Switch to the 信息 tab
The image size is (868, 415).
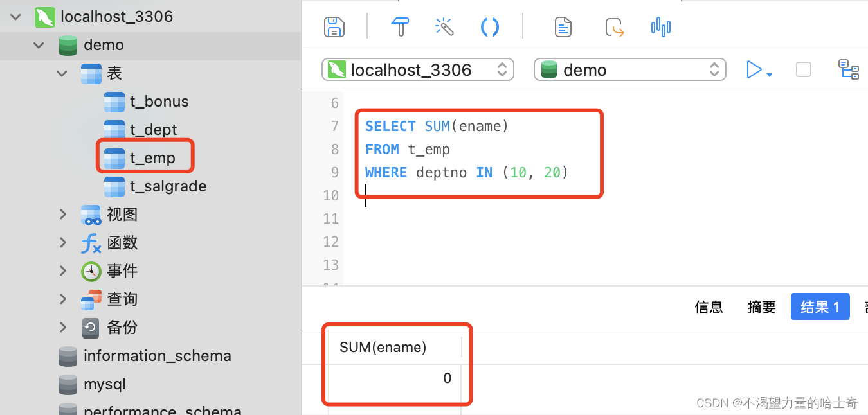[x=709, y=307]
